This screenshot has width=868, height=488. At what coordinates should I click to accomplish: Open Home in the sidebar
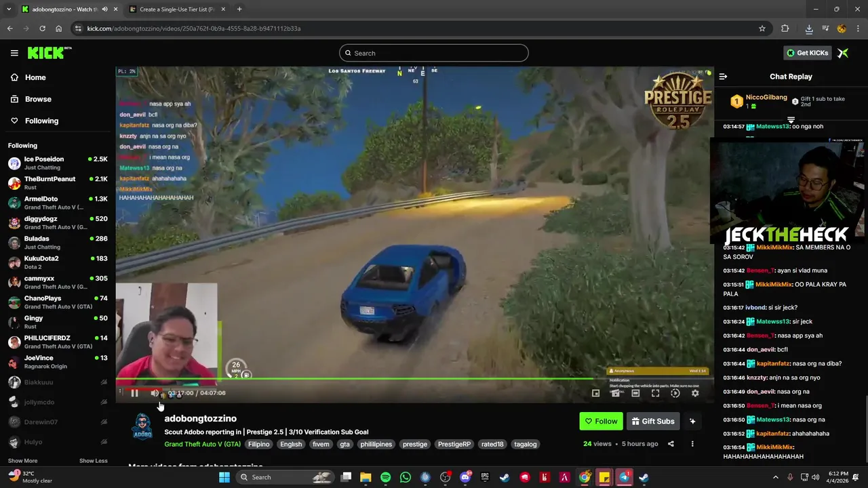[28, 77]
